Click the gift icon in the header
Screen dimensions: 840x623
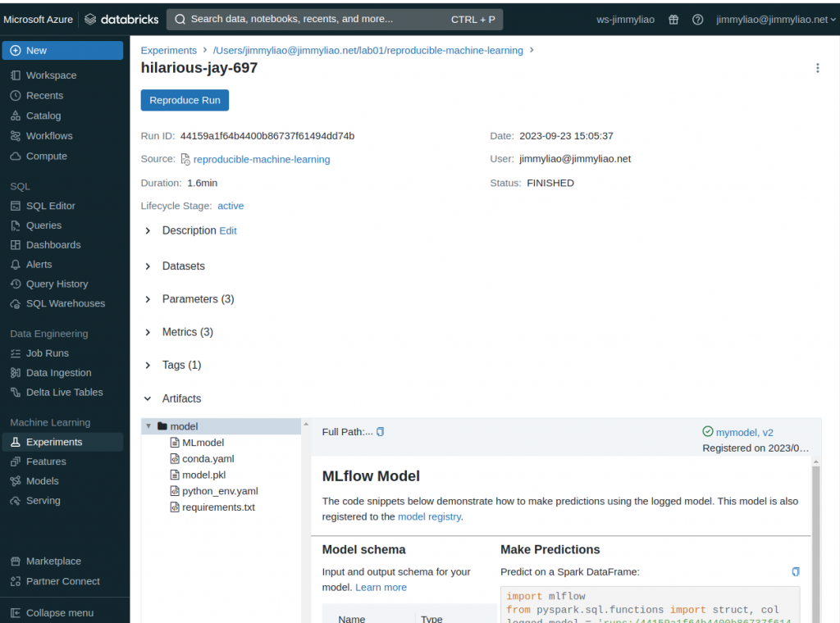point(673,20)
